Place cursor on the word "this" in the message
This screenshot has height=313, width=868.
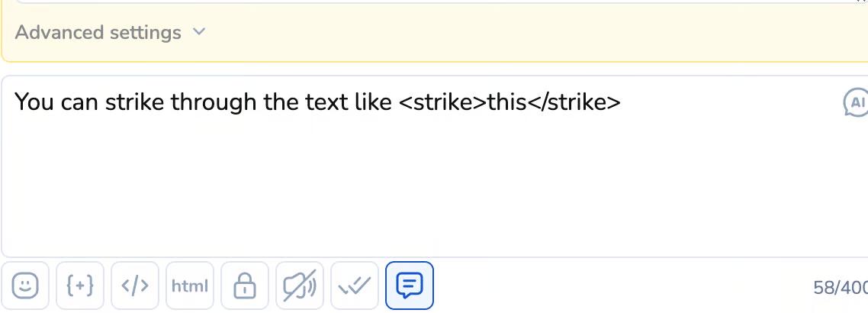tap(506, 102)
